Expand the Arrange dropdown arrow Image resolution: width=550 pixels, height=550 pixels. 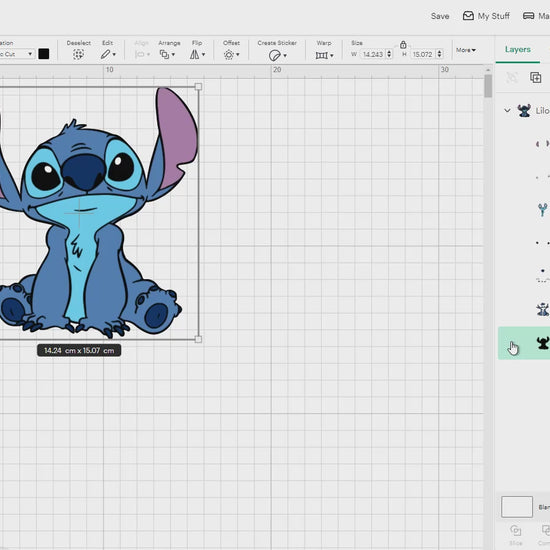tap(173, 55)
